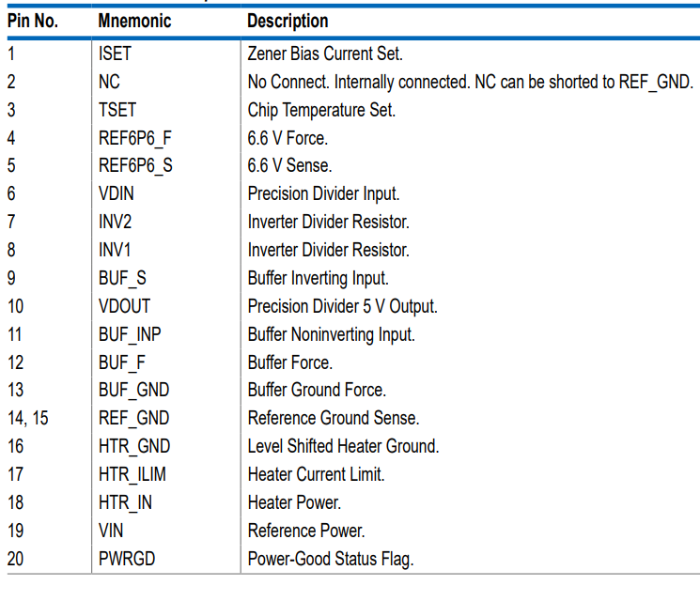Viewport: 700px width, 601px height.
Task: Select the "6.6 V Sense." description
Action: [289, 166]
